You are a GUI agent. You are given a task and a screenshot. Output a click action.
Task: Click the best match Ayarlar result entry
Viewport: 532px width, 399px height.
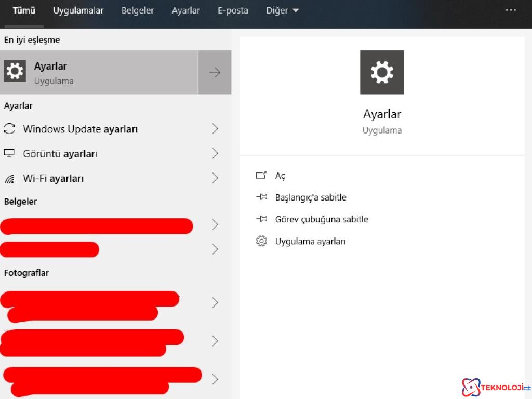pyautogui.click(x=99, y=71)
